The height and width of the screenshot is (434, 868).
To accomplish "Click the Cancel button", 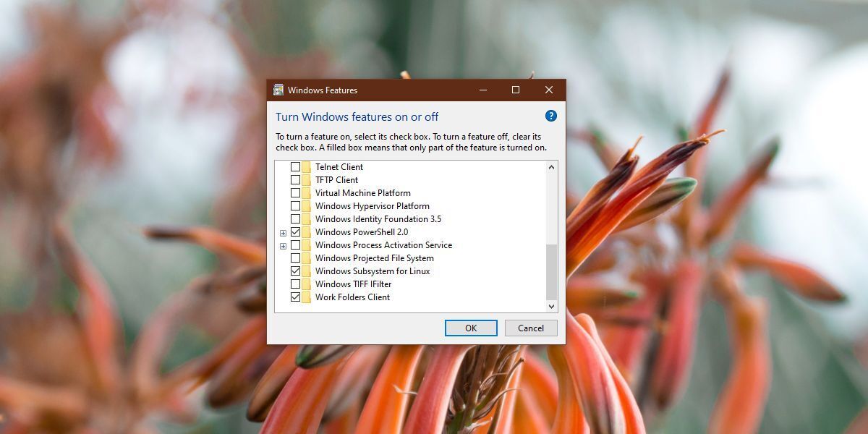I will pos(531,328).
